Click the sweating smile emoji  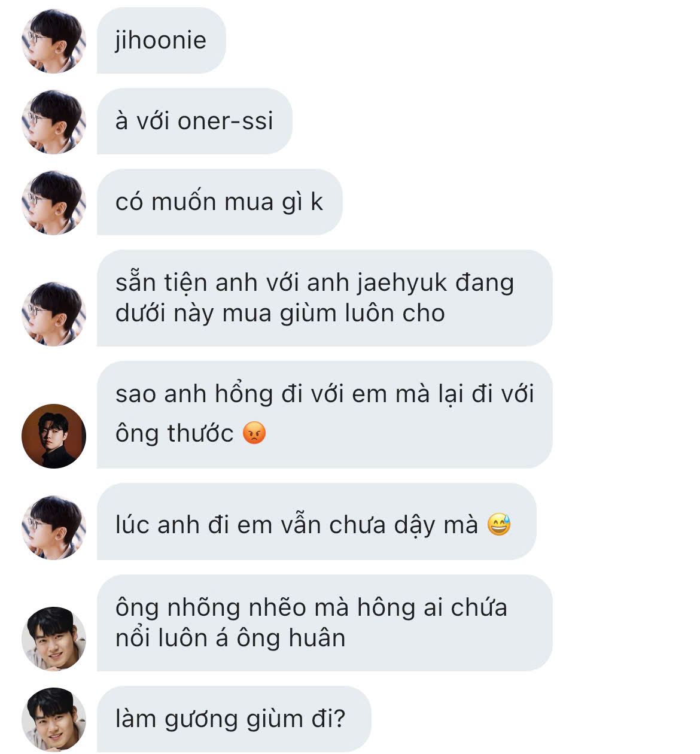click(499, 525)
